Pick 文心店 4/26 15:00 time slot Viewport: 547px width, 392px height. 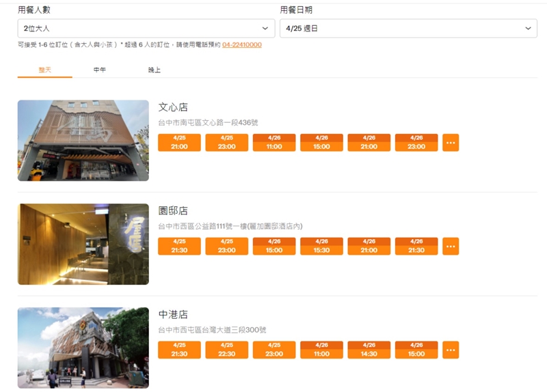pyautogui.click(x=321, y=143)
